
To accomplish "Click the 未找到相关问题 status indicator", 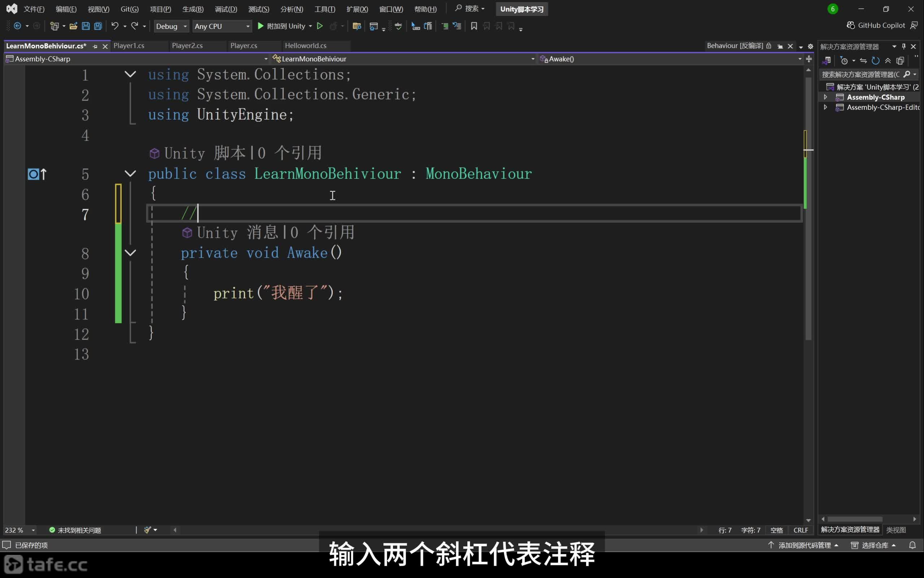I will tap(75, 530).
